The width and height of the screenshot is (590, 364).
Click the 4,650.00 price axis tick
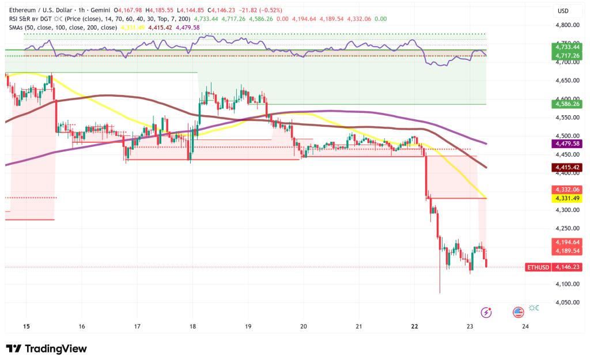567,81
